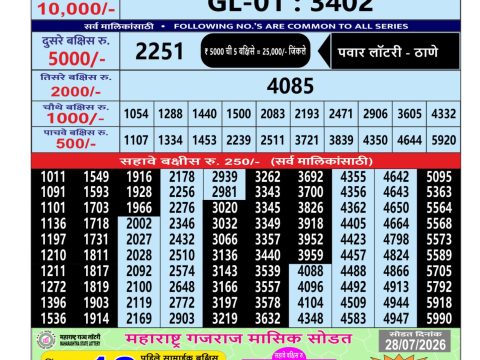The width and height of the screenshot is (480, 360).
Task: Click the 1000/- fourth prize amount
Action: click(x=75, y=118)
